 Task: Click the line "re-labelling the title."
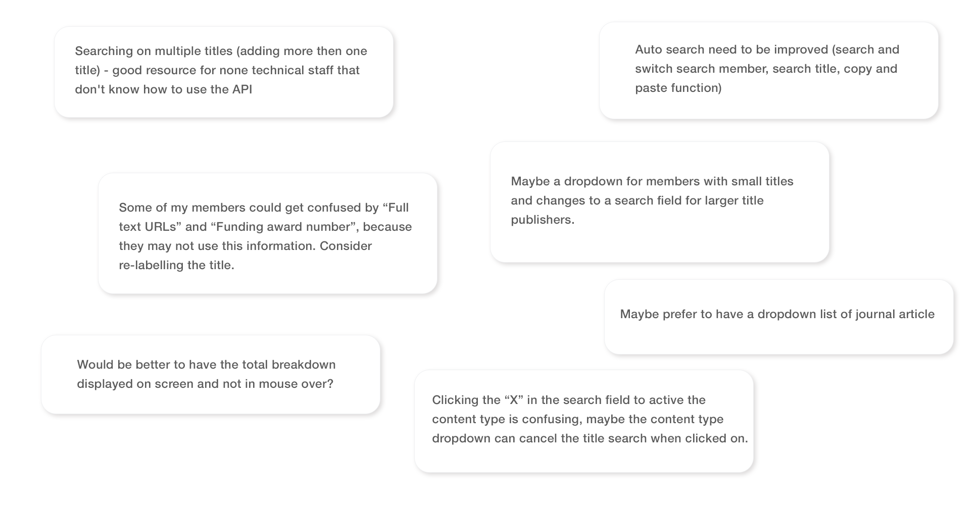tap(176, 265)
